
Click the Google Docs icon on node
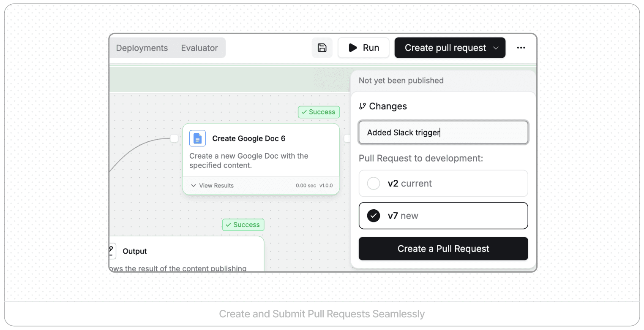pyautogui.click(x=197, y=138)
